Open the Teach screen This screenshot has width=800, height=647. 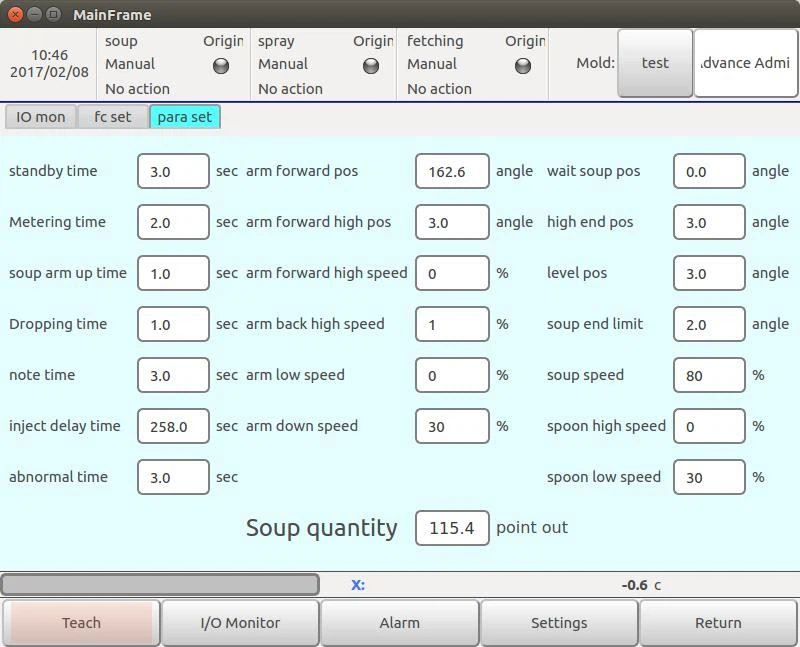pos(81,623)
